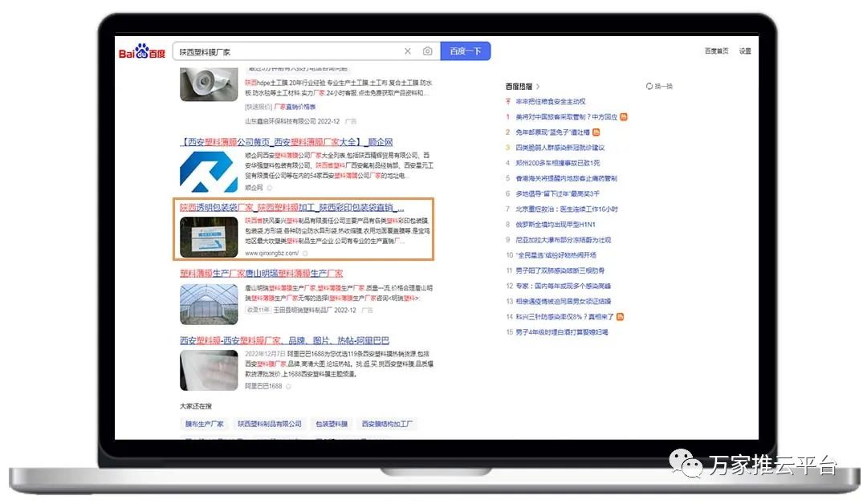Open 百度首页 link in top right

(716, 51)
